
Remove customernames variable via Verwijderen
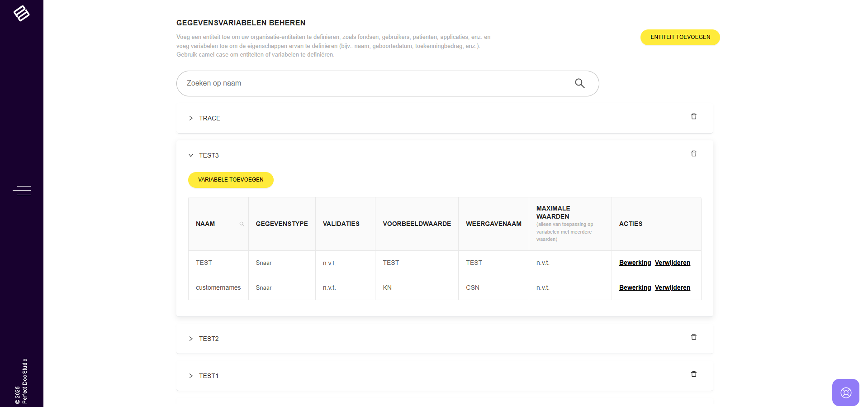tap(672, 288)
